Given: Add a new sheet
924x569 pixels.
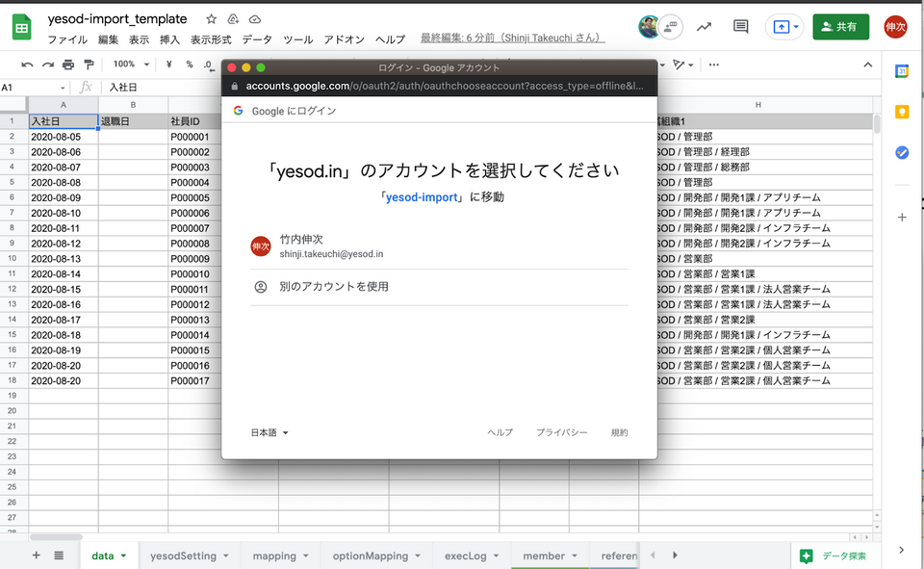Looking at the screenshot, I should [36, 555].
